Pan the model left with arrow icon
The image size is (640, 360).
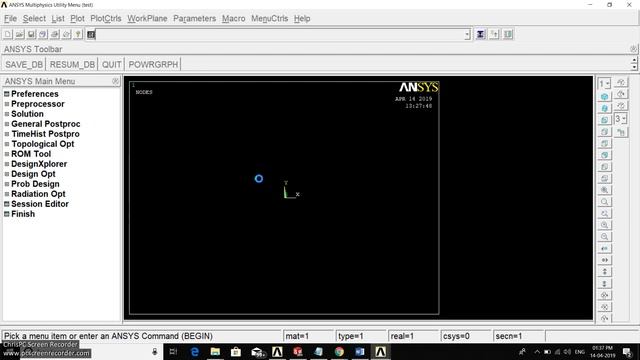click(x=604, y=248)
